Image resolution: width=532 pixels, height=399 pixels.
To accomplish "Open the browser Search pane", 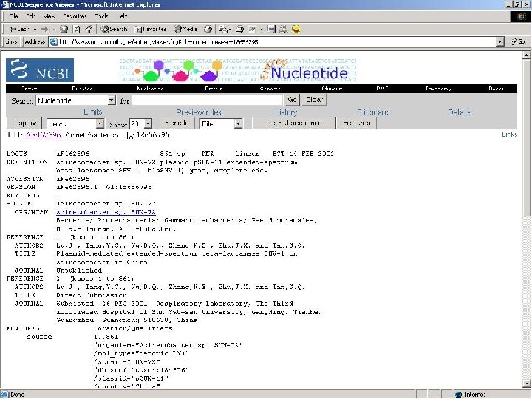I will click(x=114, y=29).
